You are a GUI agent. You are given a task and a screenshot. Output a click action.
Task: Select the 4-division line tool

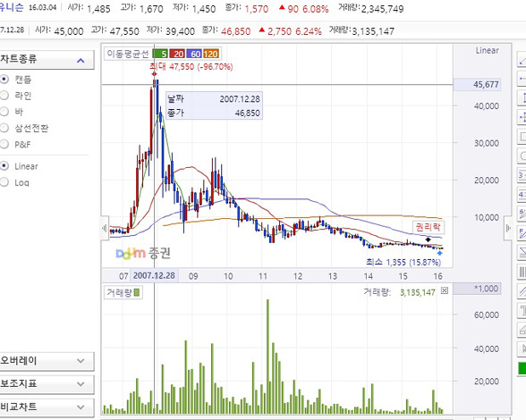pyautogui.click(x=522, y=195)
